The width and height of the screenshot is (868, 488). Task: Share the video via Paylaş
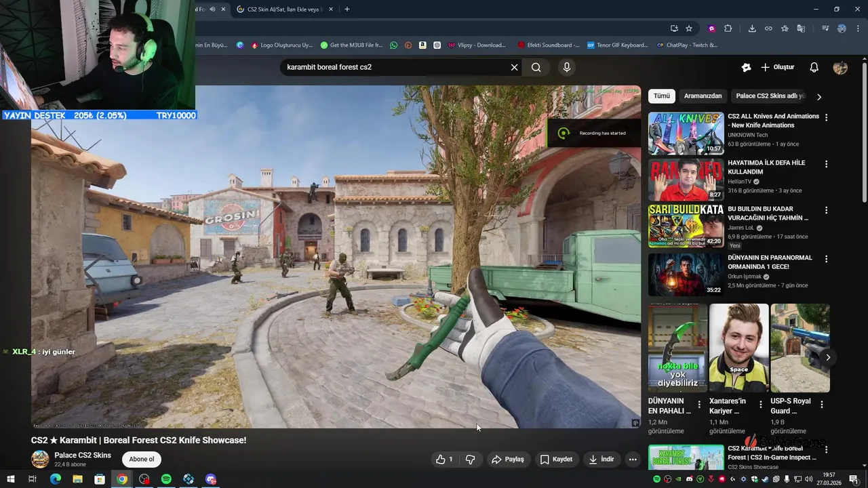(x=508, y=460)
